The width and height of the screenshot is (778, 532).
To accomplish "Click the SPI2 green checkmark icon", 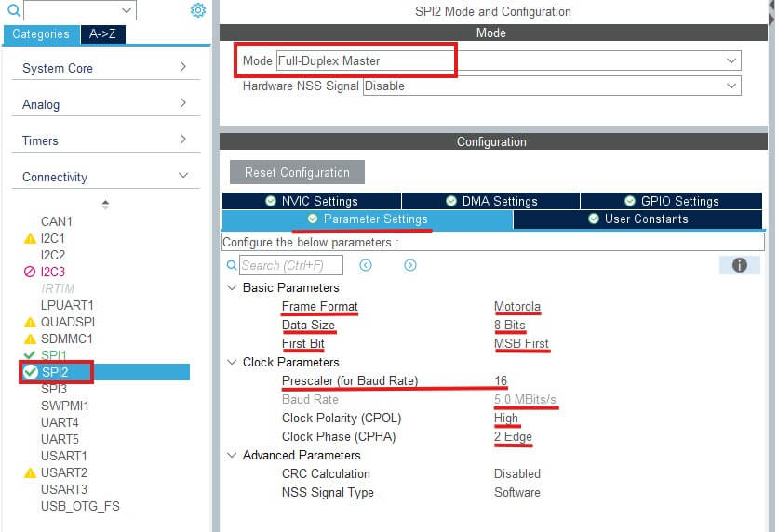I will point(31,372).
